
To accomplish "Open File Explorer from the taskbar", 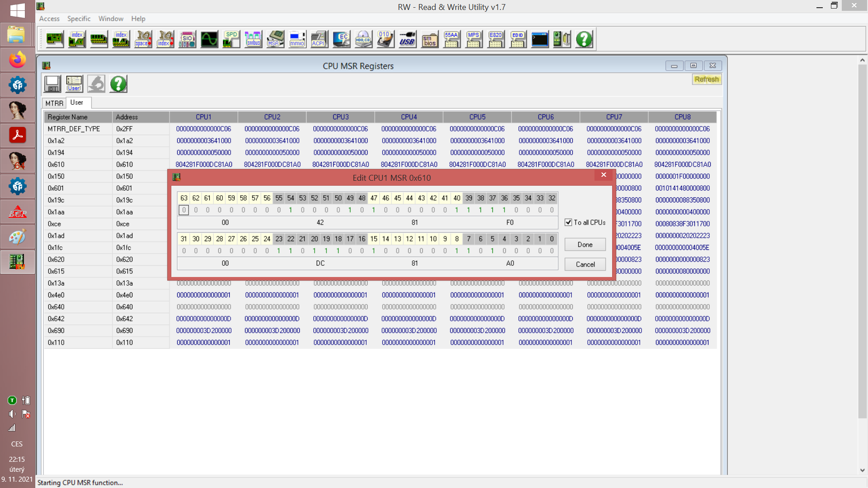I will pyautogui.click(x=18, y=34).
